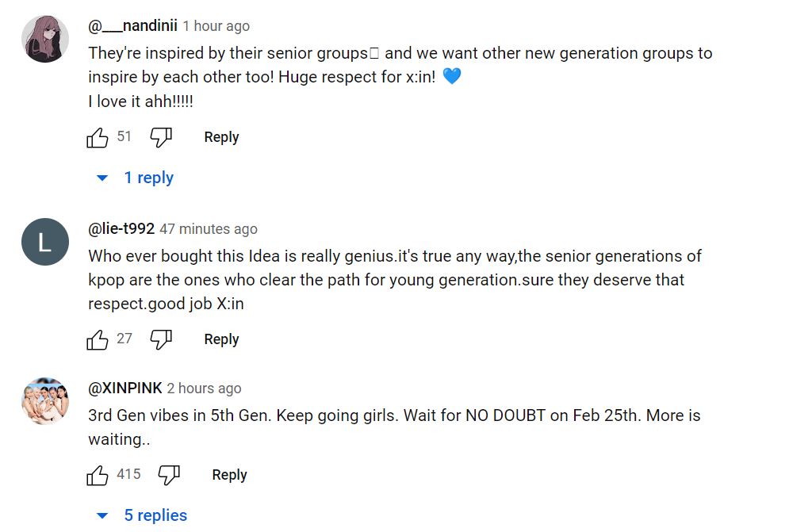Reply to @___nandinii's comment
The height and width of the screenshot is (532, 789).
point(221,137)
